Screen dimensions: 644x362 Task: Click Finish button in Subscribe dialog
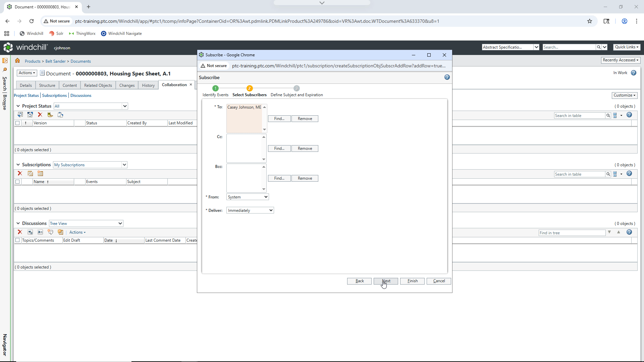(412, 281)
